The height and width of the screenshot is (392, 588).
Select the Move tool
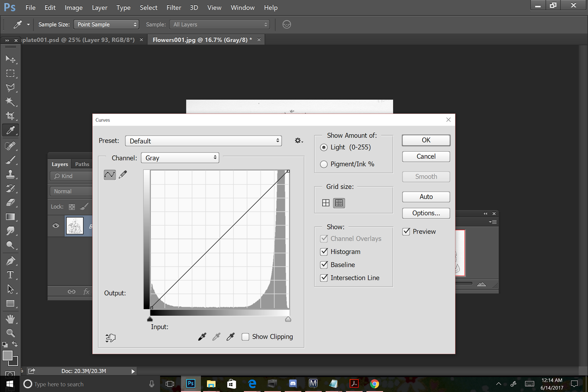[10, 59]
